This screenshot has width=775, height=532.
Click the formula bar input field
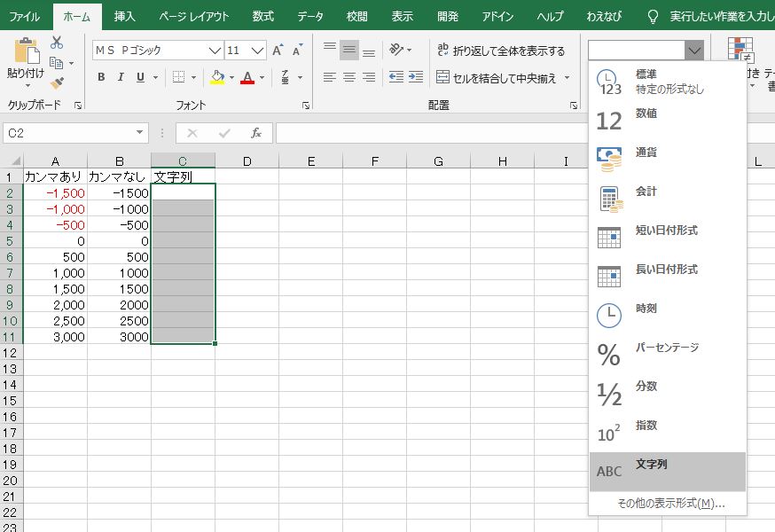point(431,133)
